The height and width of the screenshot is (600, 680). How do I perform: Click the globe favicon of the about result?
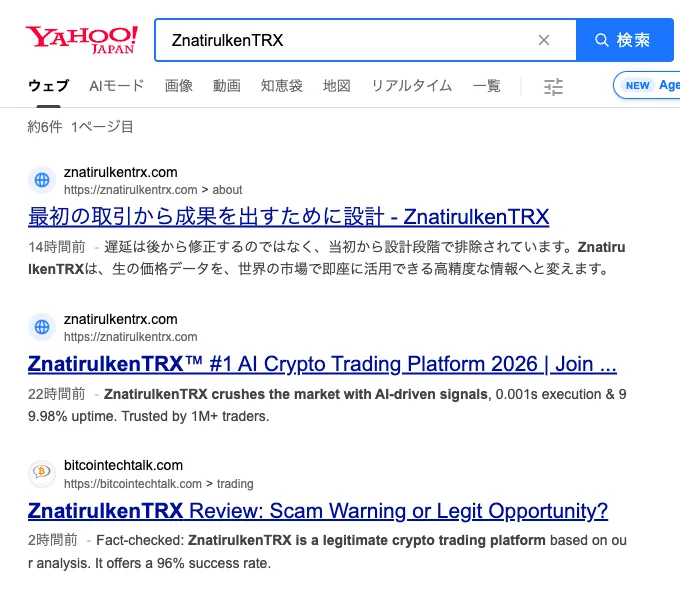tap(42, 180)
